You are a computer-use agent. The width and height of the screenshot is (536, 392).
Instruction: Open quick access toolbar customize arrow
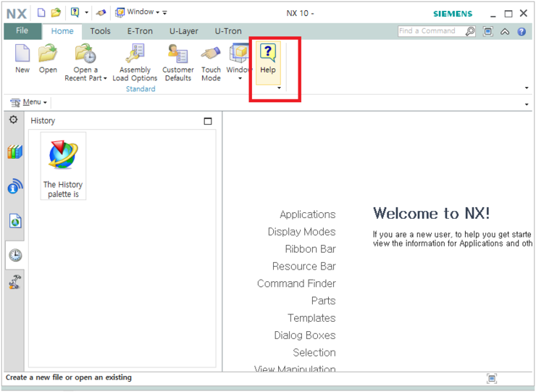click(x=164, y=12)
